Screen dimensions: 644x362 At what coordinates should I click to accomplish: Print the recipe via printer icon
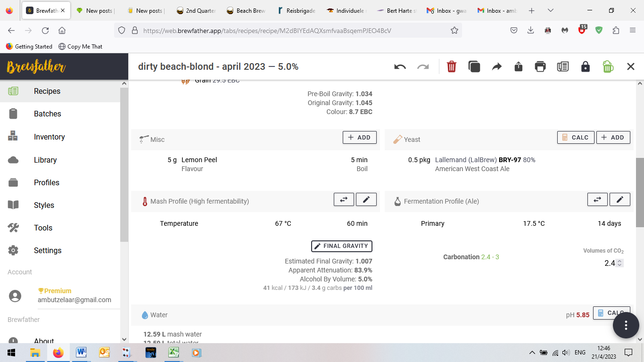pos(540,67)
